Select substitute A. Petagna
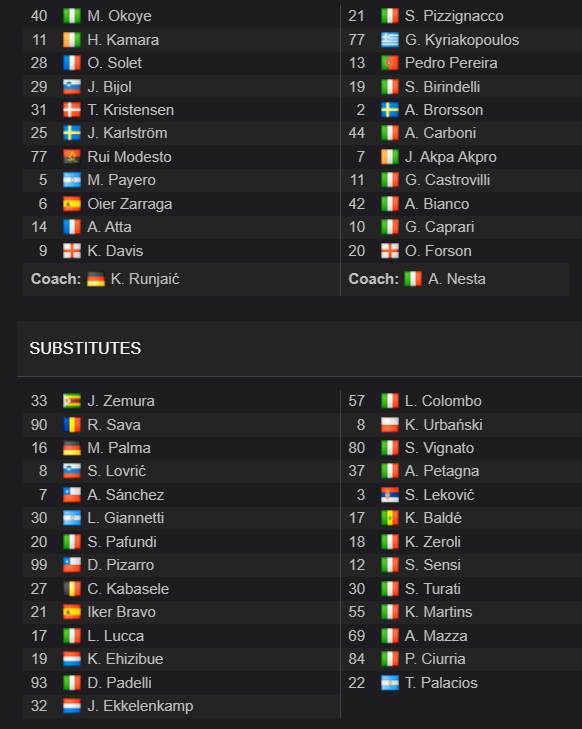The image size is (582, 729). click(442, 471)
